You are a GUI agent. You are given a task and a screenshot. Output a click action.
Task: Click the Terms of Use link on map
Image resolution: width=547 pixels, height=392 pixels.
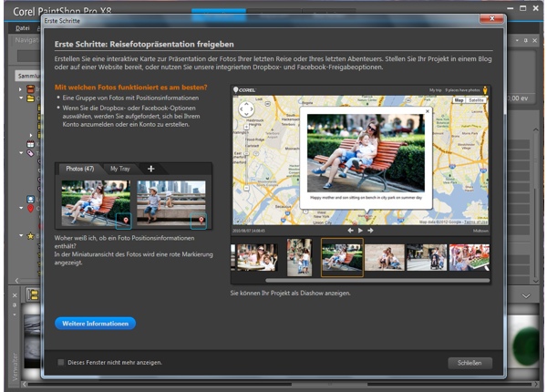click(x=477, y=222)
